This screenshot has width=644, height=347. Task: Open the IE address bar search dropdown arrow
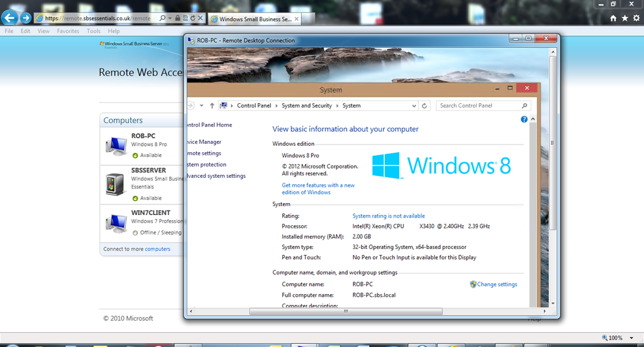click(170, 18)
